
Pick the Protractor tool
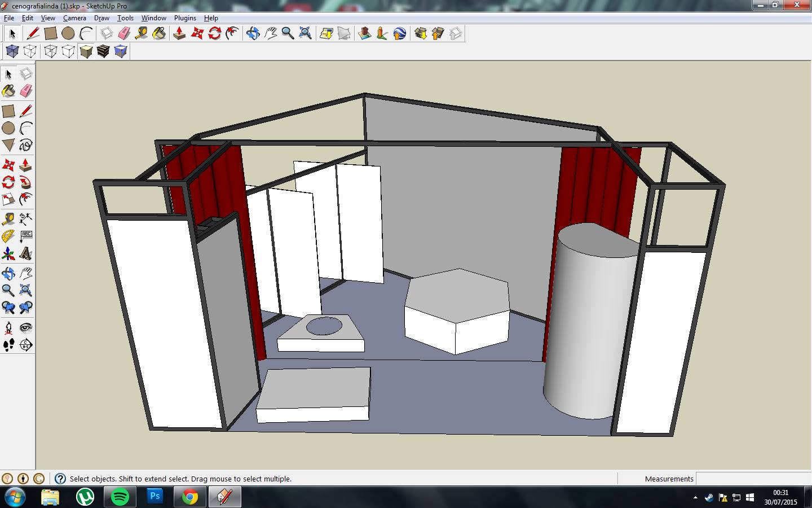click(x=8, y=236)
